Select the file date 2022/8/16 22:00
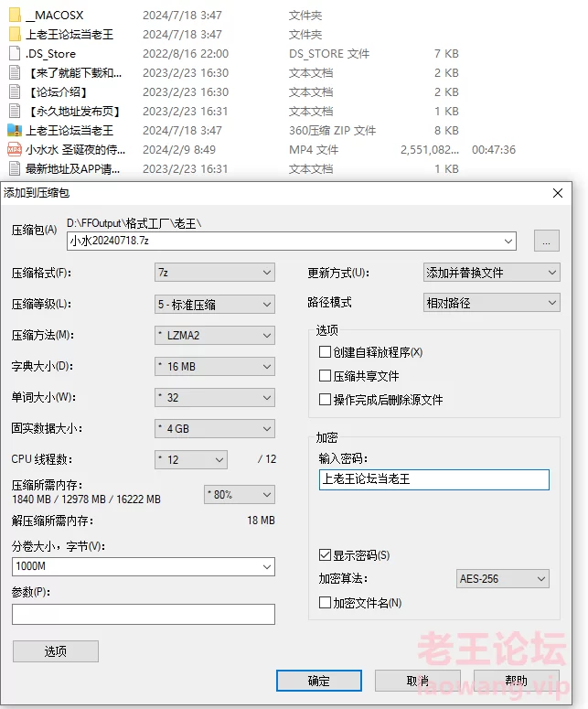 point(186,54)
